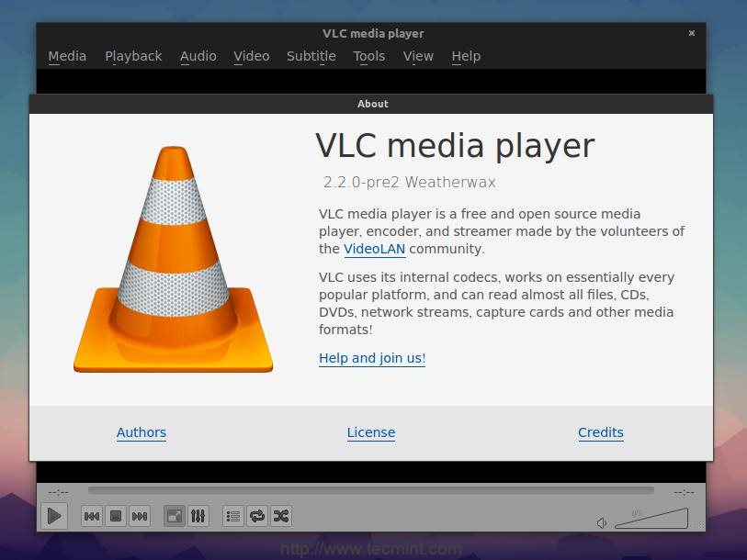
Task: Mute audio using speaker icon
Action: [602, 522]
